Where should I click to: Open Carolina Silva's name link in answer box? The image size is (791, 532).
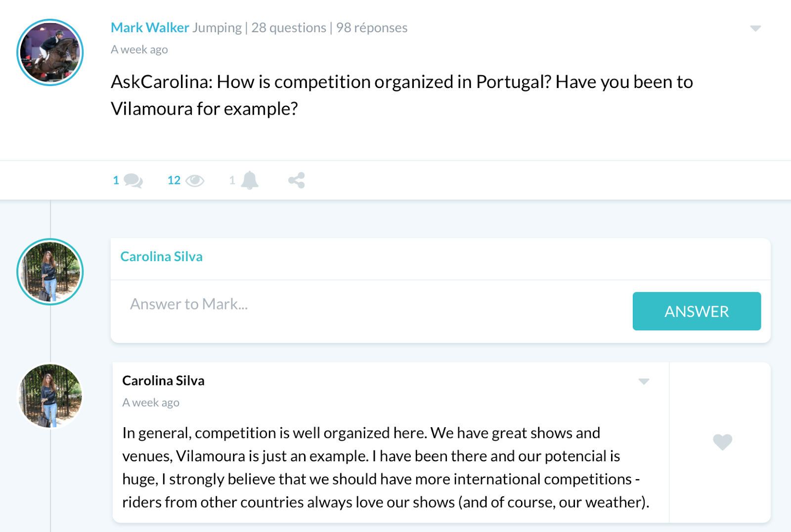pyautogui.click(x=161, y=257)
